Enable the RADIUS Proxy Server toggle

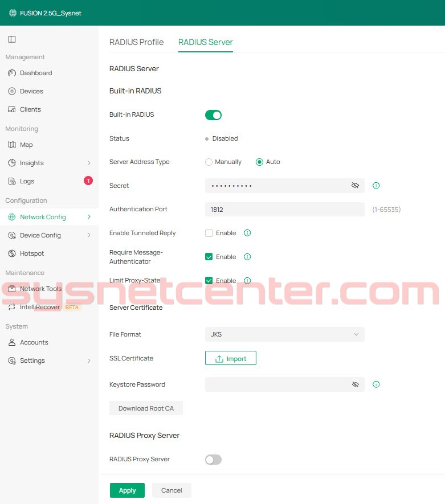[x=213, y=460]
